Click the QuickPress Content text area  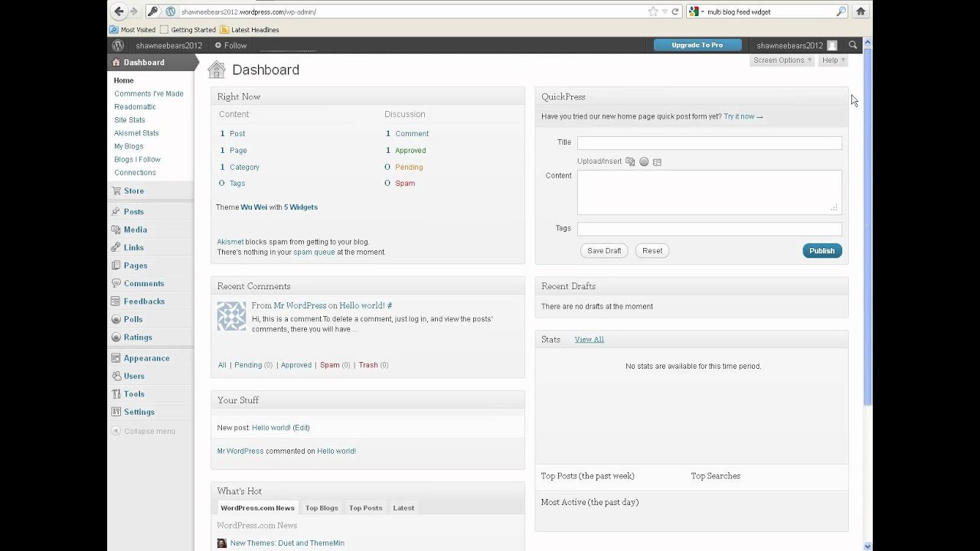pyautogui.click(x=710, y=192)
